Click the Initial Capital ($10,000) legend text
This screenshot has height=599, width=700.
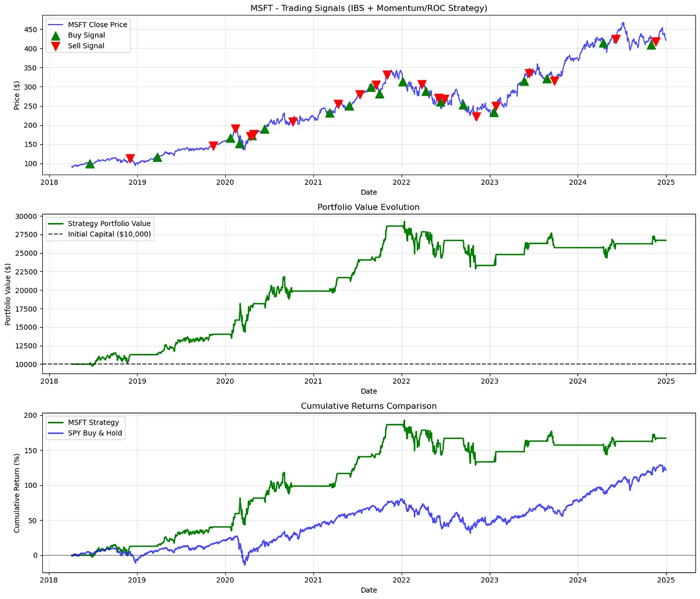(109, 234)
